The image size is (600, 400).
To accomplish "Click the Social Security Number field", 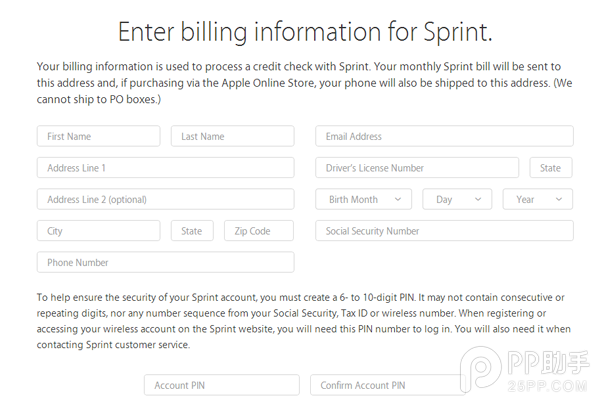I will coord(444,231).
